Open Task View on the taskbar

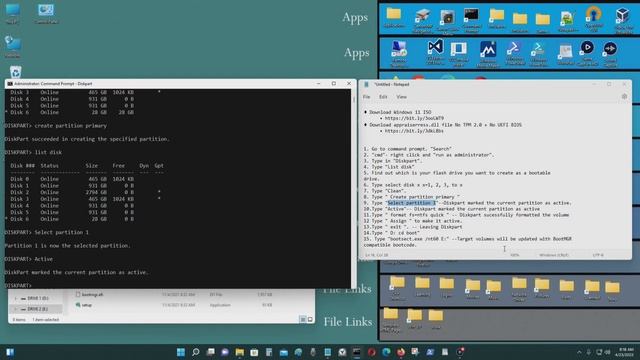[x=210, y=352]
